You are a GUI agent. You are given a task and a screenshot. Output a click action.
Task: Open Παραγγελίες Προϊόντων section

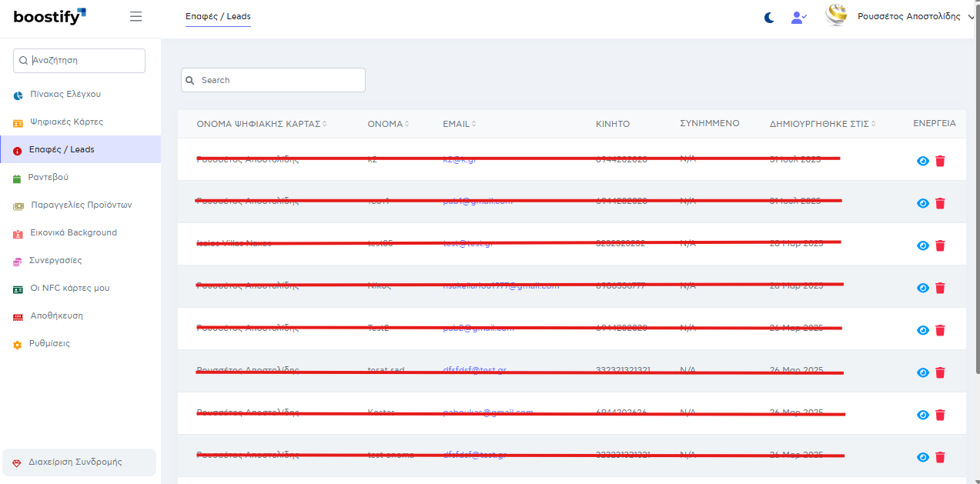click(x=81, y=205)
